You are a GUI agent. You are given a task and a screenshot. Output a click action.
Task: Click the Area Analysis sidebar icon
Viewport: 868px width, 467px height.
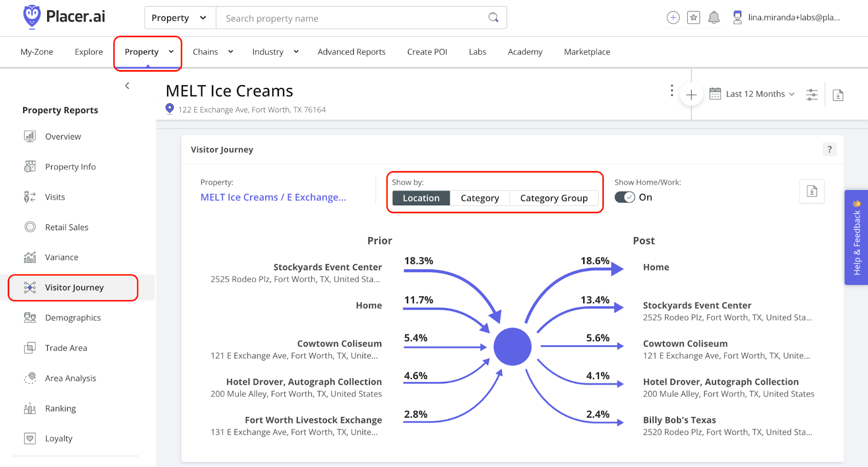(x=30, y=378)
